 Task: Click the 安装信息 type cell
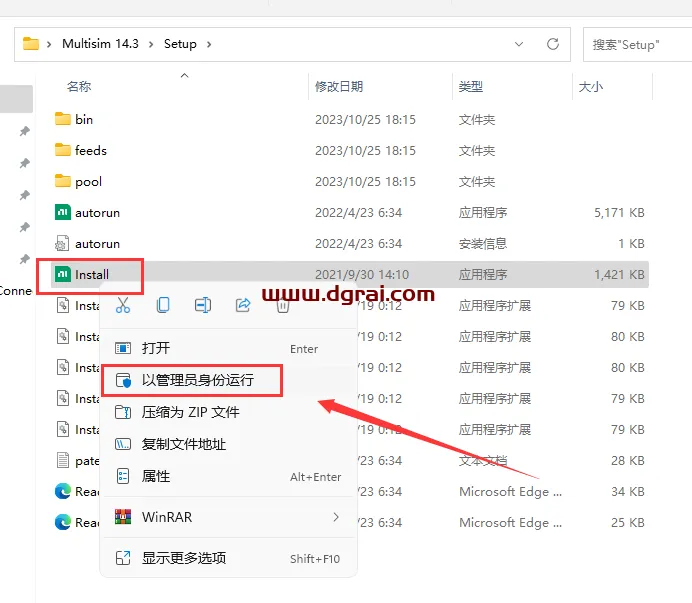(x=483, y=244)
